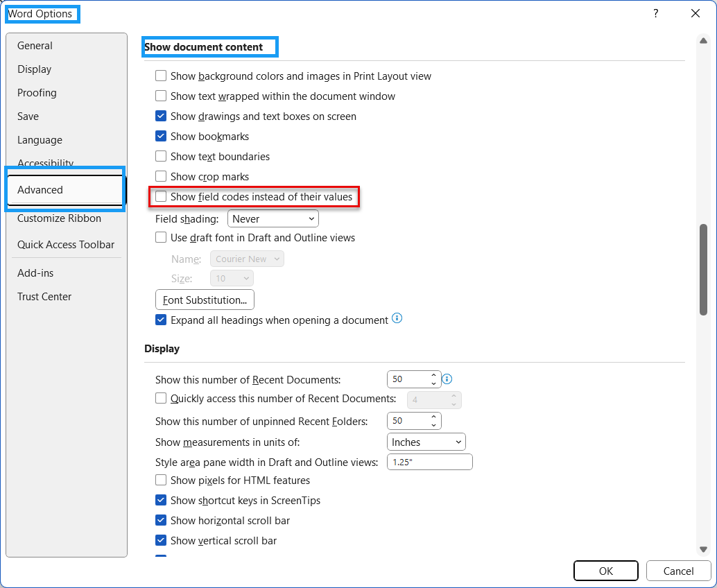This screenshot has height=588, width=717.
Task: Decrease Recent Documents number with down arrow
Action: [x=433, y=383]
